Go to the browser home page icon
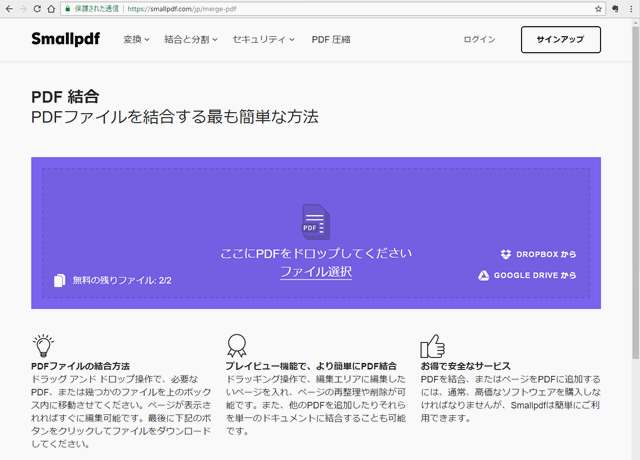 pyautogui.click(x=51, y=9)
